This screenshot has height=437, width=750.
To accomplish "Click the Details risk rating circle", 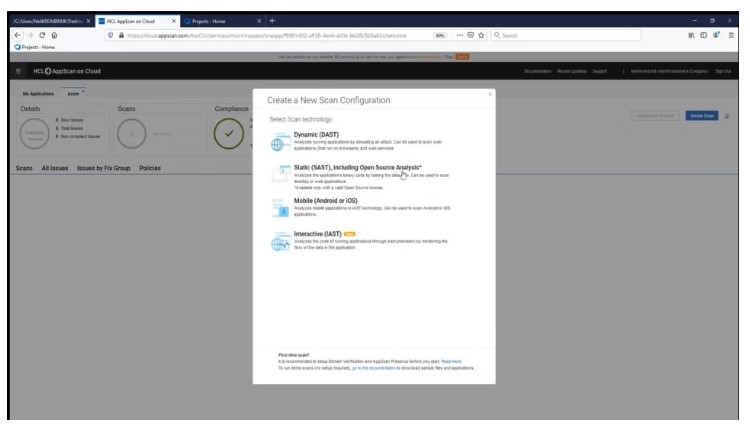I will click(x=34, y=134).
